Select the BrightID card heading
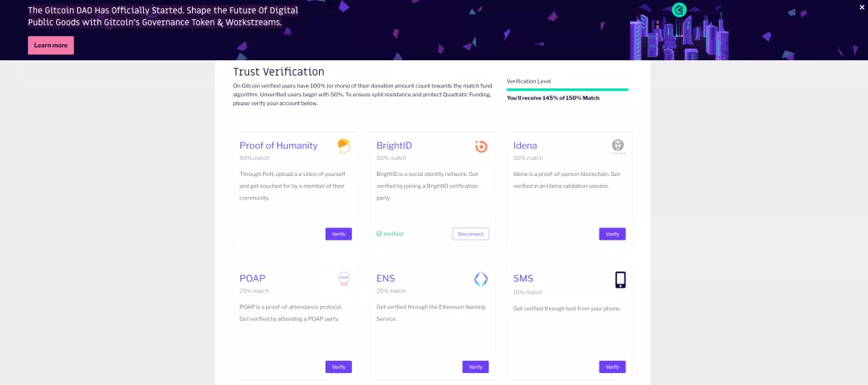This screenshot has width=868, height=385. point(394,145)
